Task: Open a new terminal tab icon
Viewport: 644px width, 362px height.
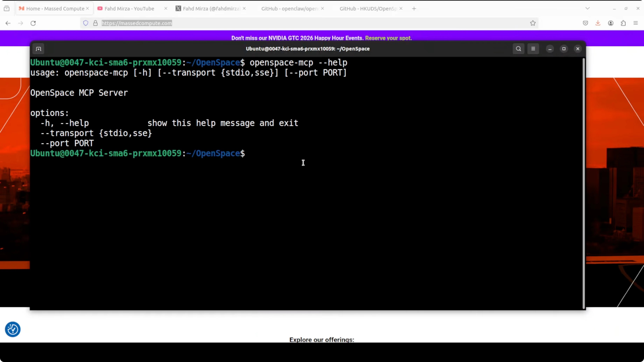Action: click(38, 49)
